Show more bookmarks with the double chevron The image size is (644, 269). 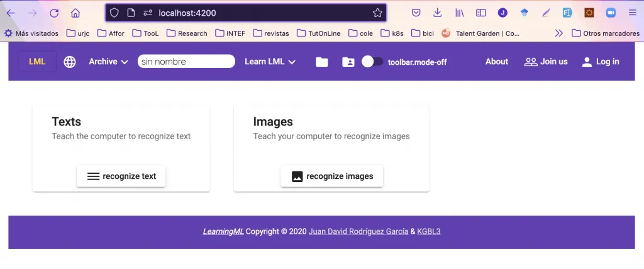(x=558, y=33)
